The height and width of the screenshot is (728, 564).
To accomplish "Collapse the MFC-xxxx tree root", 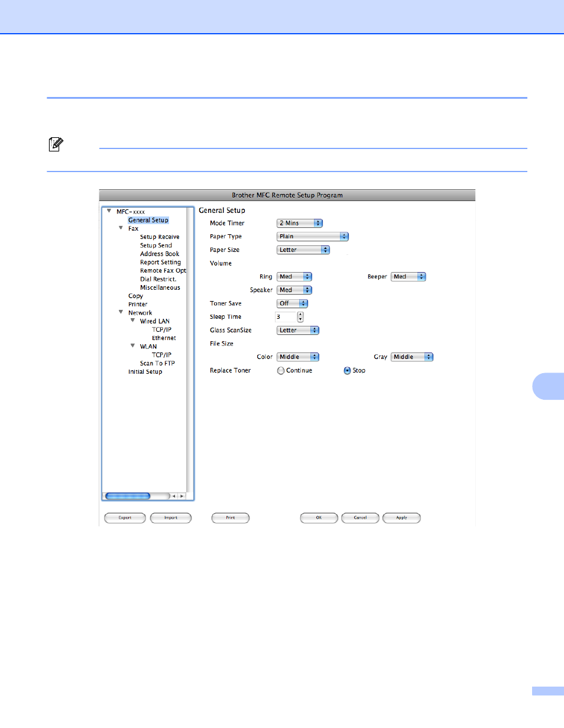I will pyautogui.click(x=109, y=211).
